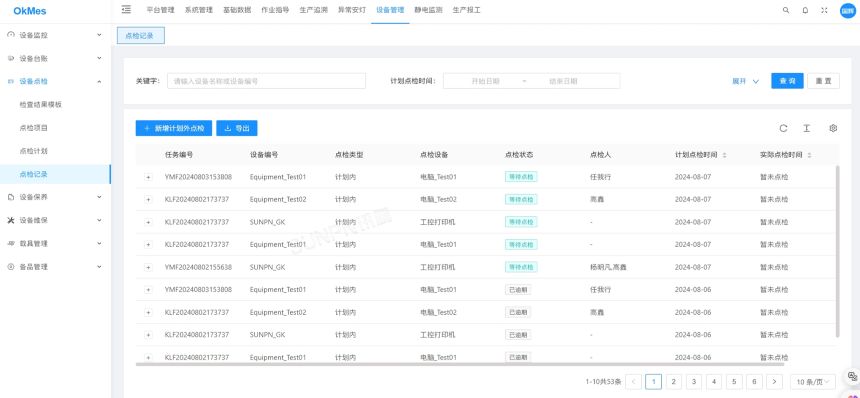Collapse the 设备点检 sidebar menu
This screenshot has height=398, width=860.
pyautogui.click(x=99, y=81)
